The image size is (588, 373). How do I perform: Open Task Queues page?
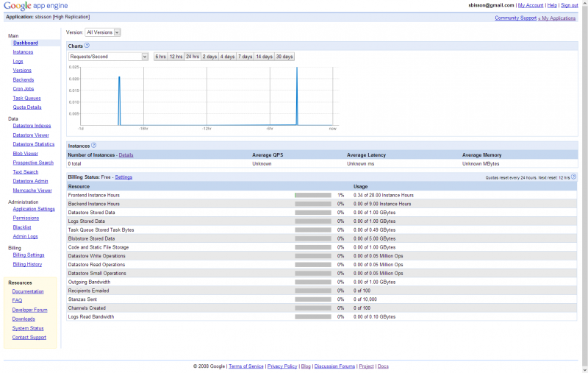(26, 98)
